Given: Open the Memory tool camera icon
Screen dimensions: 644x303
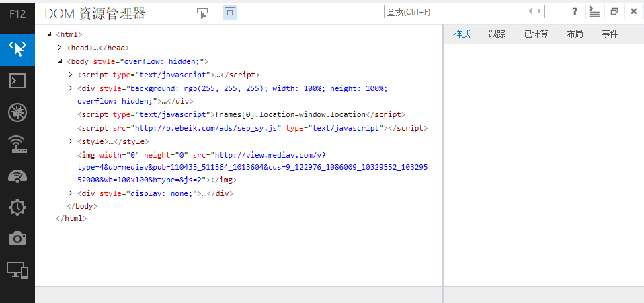Looking at the screenshot, I should coord(17,238).
